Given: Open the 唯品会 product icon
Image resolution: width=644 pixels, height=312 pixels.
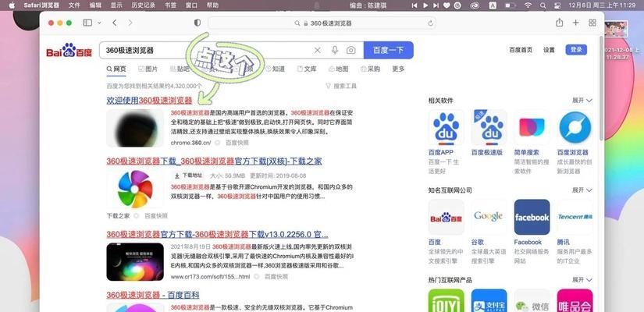Looking at the screenshot, I should (x=575, y=301).
